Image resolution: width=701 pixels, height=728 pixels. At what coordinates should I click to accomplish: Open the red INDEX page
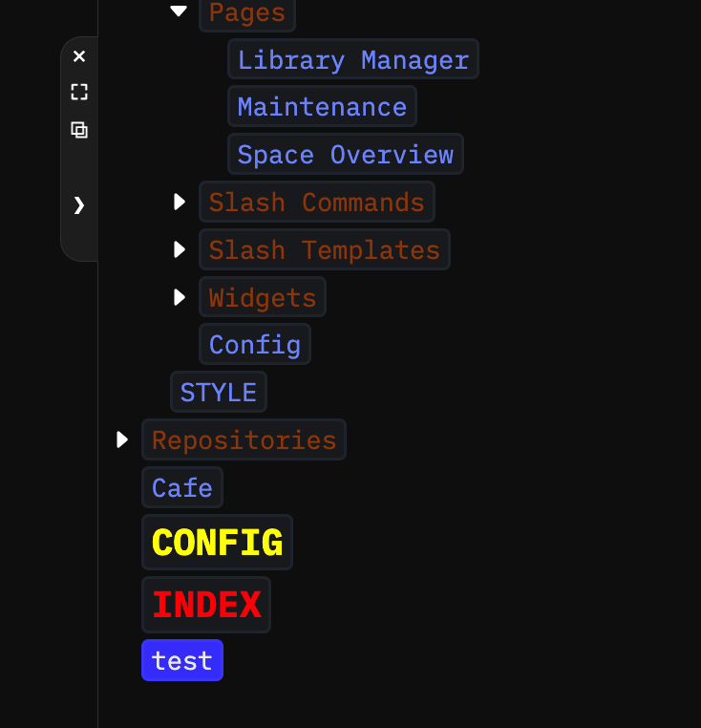click(206, 605)
